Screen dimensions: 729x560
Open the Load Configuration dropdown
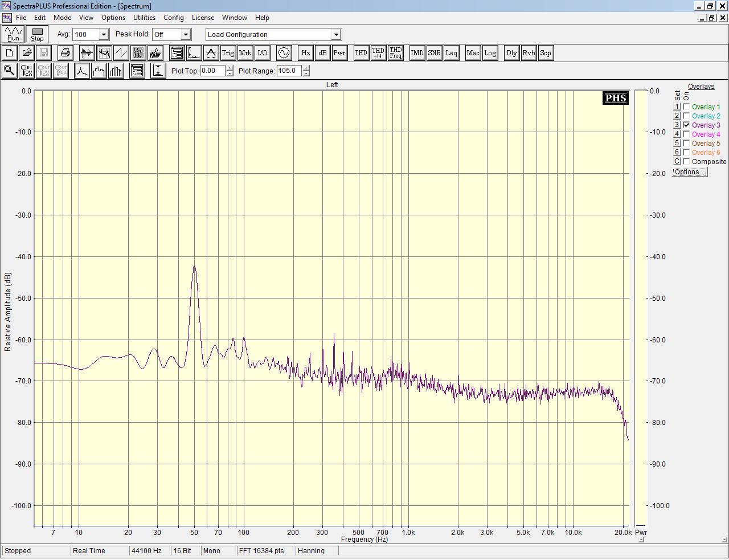pyautogui.click(x=336, y=35)
